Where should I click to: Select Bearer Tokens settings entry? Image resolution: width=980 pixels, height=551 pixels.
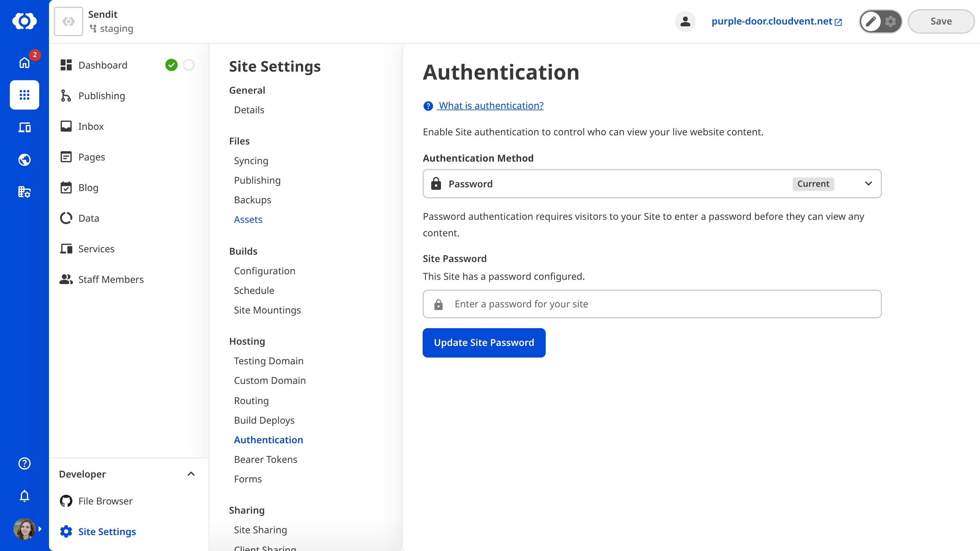266,459
